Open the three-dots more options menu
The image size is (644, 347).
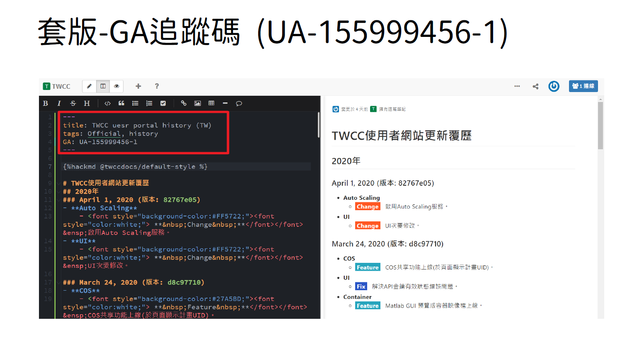[517, 86]
